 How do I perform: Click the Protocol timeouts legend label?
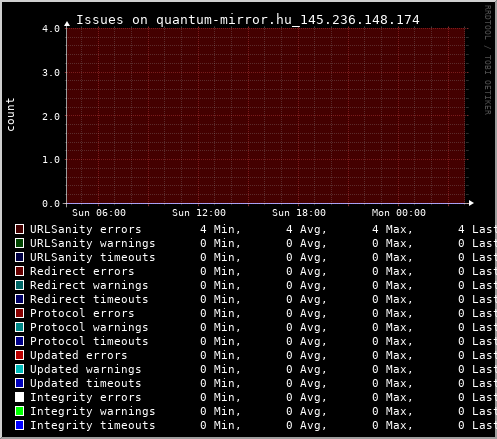point(89,341)
